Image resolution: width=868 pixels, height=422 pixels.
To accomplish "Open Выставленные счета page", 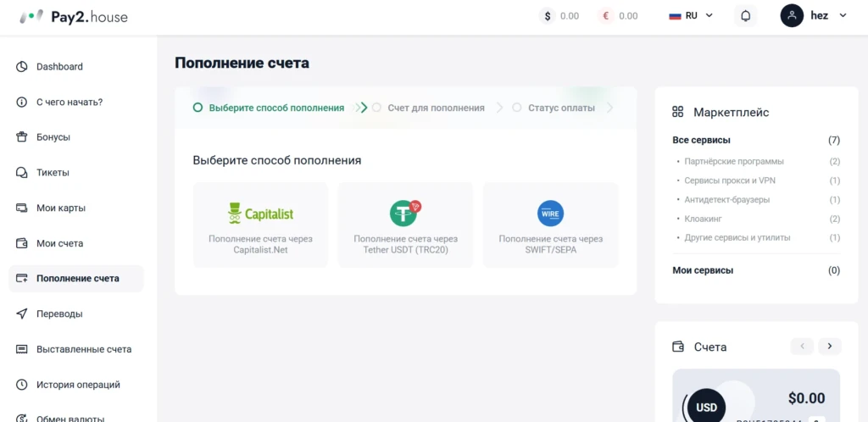I will click(x=75, y=349).
